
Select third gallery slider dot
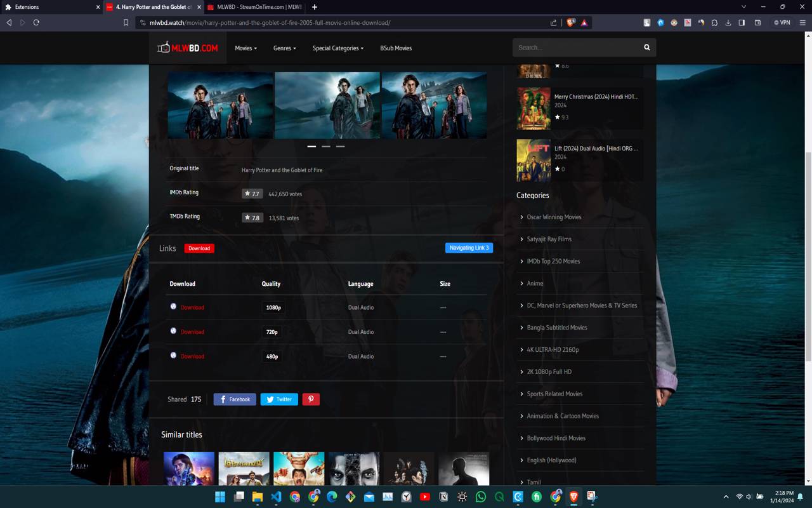[x=341, y=146]
